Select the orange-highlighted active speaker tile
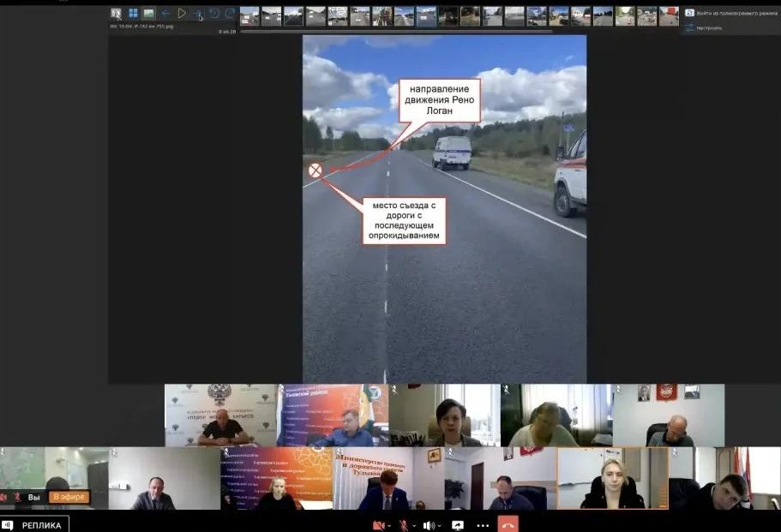The image size is (781, 532). pos(613,478)
